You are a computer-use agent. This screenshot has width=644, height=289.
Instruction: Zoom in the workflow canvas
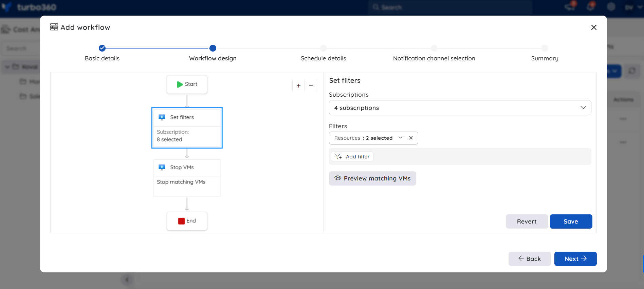click(298, 85)
